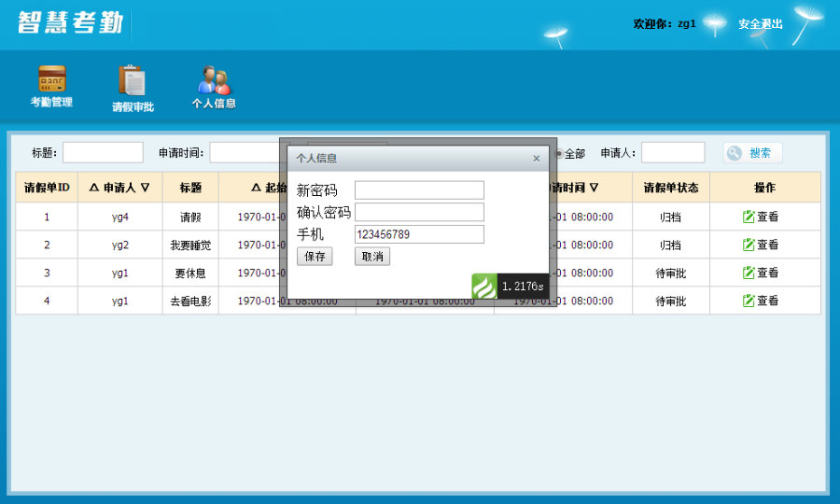Click the 待审批 status in row 4

(671, 301)
